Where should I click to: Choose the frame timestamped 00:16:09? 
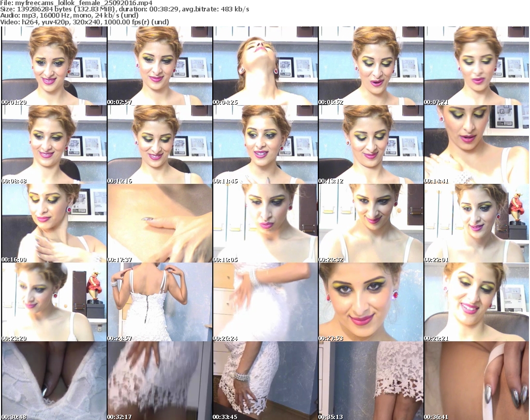click(54, 223)
